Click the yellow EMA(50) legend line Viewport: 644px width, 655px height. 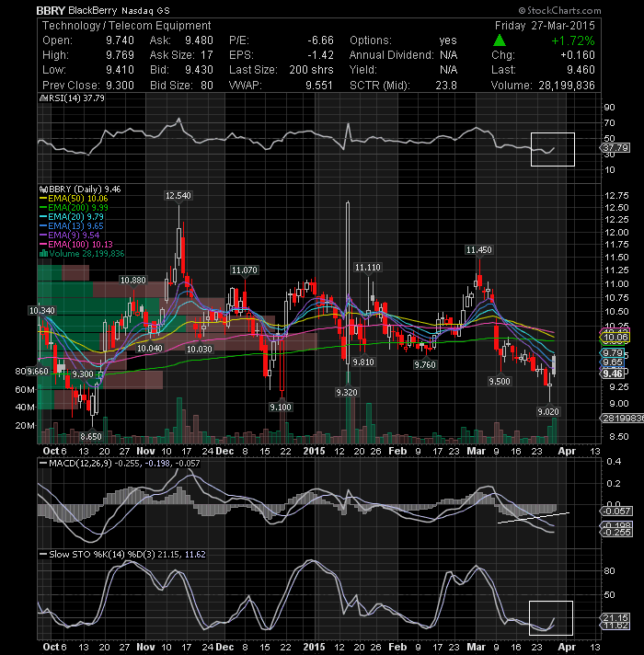[x=43, y=199]
